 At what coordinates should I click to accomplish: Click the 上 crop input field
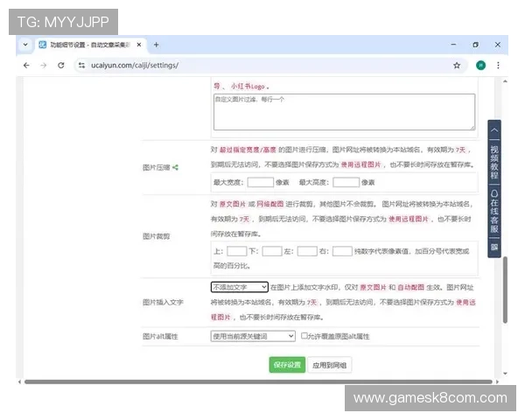coord(237,251)
